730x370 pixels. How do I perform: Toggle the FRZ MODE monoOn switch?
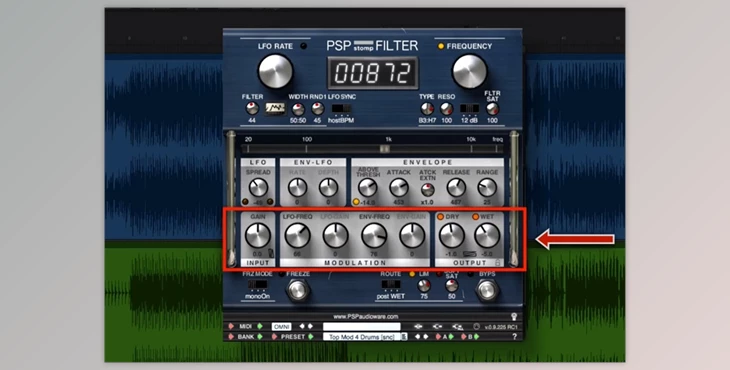(258, 284)
